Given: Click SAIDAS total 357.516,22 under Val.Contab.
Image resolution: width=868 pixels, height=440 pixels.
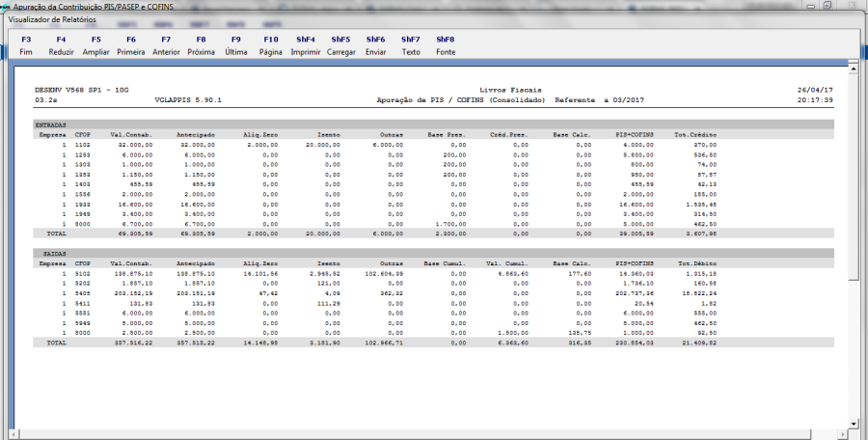Looking at the screenshot, I should click(x=133, y=343).
